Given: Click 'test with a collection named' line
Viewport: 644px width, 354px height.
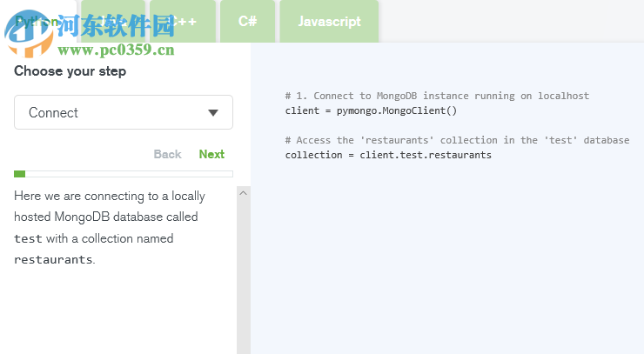Looking at the screenshot, I should [x=94, y=238].
